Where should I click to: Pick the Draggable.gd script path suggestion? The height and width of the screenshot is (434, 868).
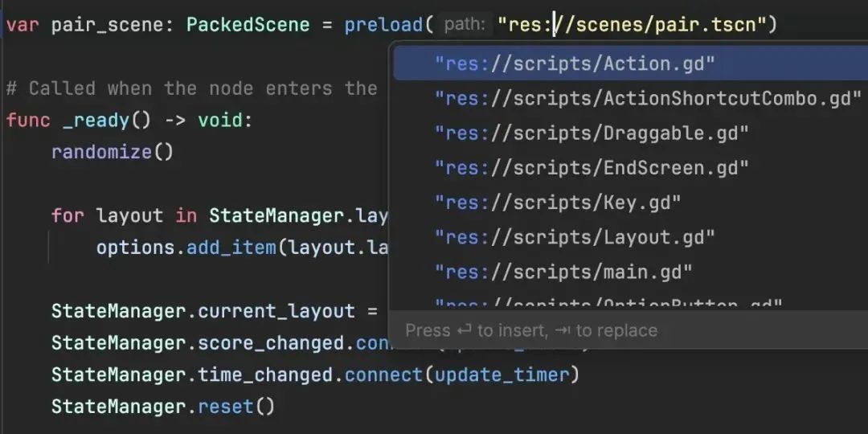tap(592, 133)
